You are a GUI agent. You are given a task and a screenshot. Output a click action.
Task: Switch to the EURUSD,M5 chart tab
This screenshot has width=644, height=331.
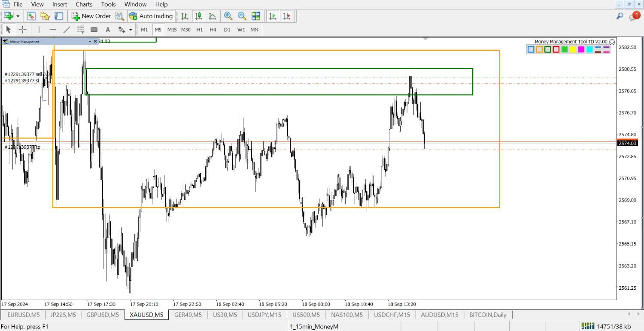pyautogui.click(x=23, y=315)
